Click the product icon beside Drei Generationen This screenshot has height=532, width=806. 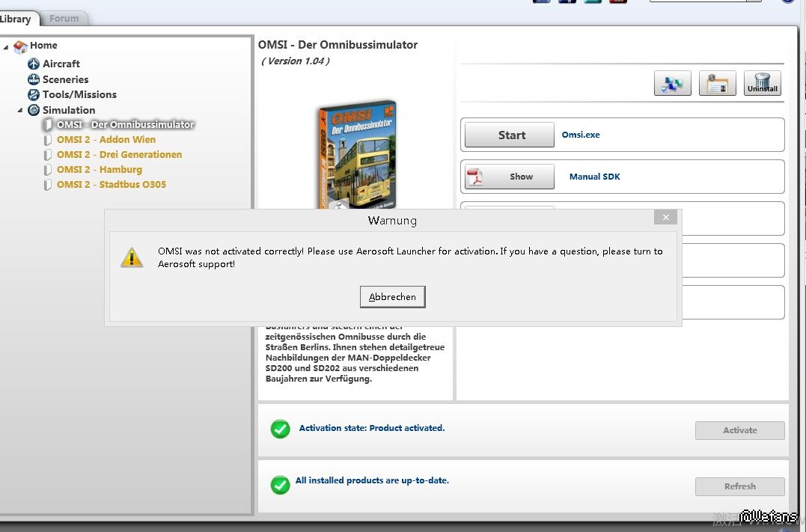click(x=48, y=155)
